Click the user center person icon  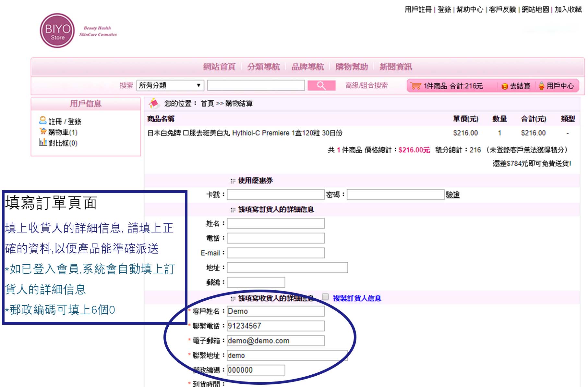tap(541, 86)
